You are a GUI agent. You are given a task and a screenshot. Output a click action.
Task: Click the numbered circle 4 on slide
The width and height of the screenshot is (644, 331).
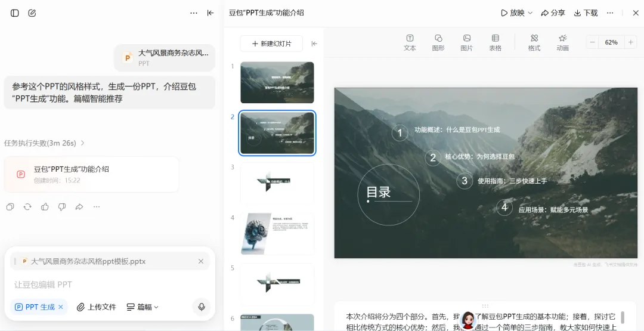click(504, 208)
